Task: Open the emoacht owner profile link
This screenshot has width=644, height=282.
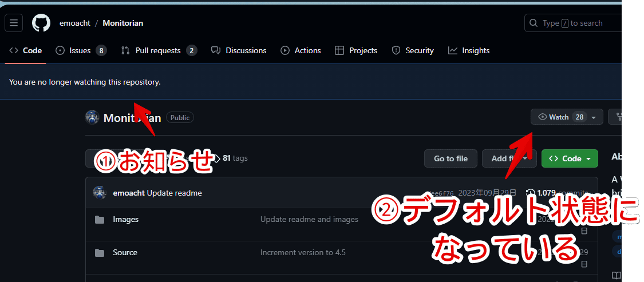Action: (x=75, y=23)
